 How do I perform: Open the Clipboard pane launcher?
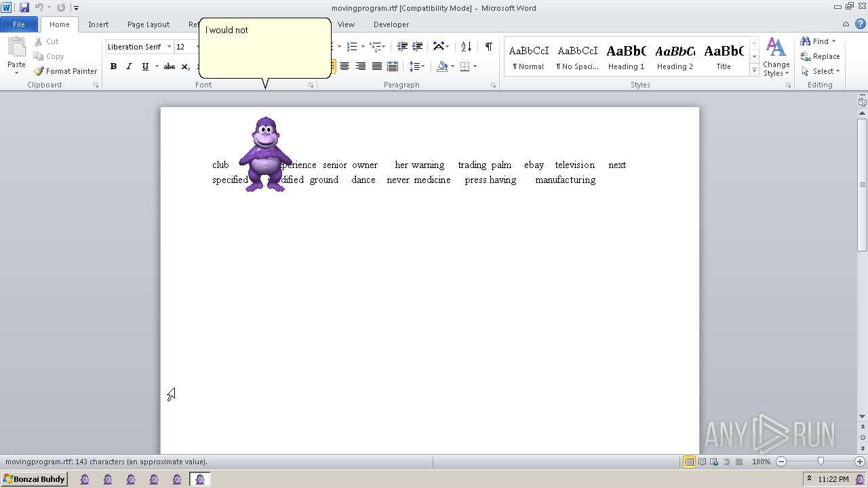coord(96,85)
